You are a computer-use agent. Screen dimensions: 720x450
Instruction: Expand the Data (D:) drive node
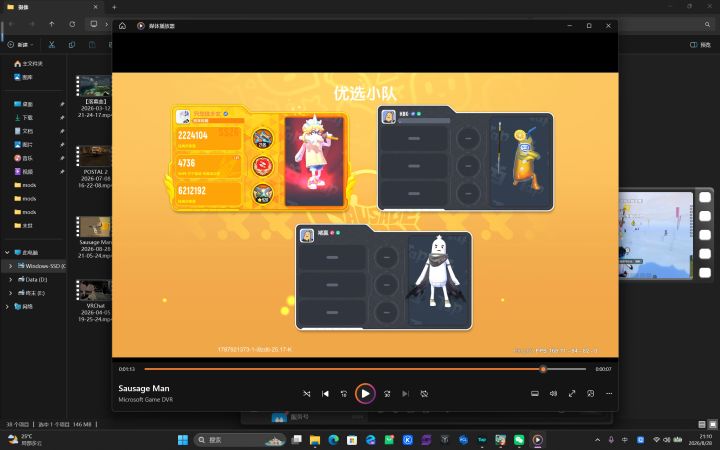tap(11, 279)
